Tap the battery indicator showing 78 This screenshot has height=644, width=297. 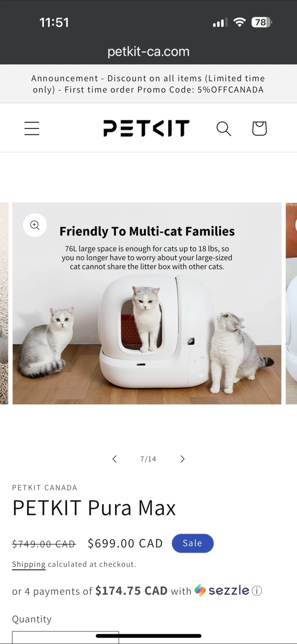click(x=262, y=22)
